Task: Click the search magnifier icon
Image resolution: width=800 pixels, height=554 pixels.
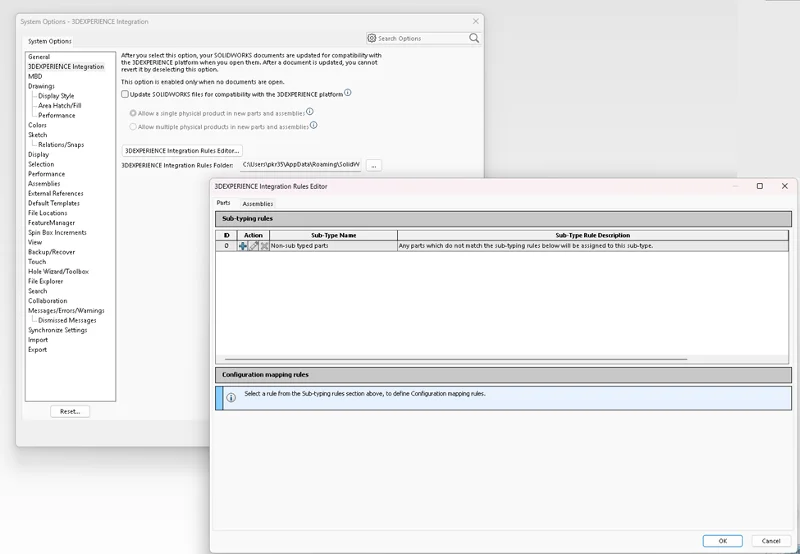Action: 475,38
